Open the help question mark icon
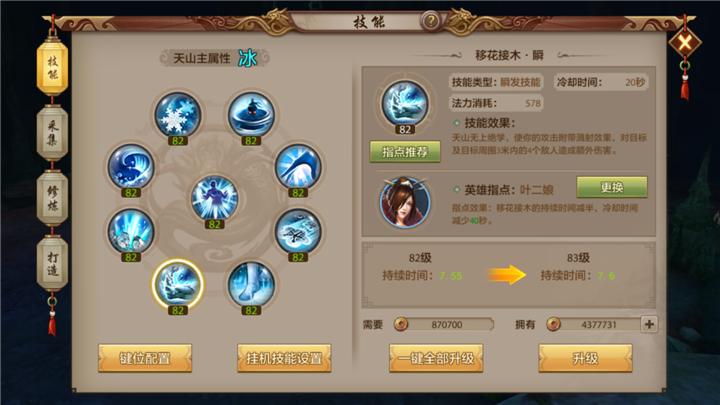The image size is (720, 405). [x=431, y=21]
